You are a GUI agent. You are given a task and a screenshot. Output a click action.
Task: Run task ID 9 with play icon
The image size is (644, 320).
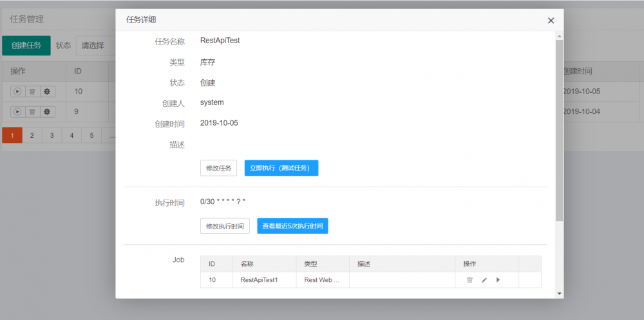tap(17, 111)
